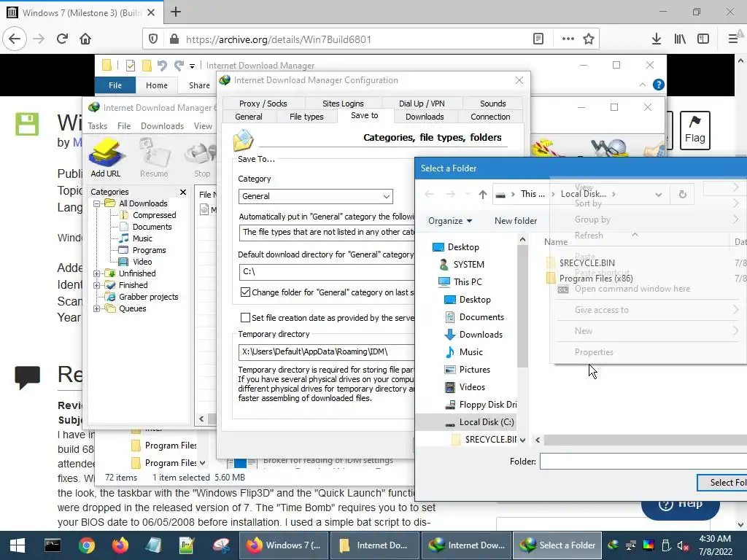Refresh the folder list in Select a Folder

(682, 194)
